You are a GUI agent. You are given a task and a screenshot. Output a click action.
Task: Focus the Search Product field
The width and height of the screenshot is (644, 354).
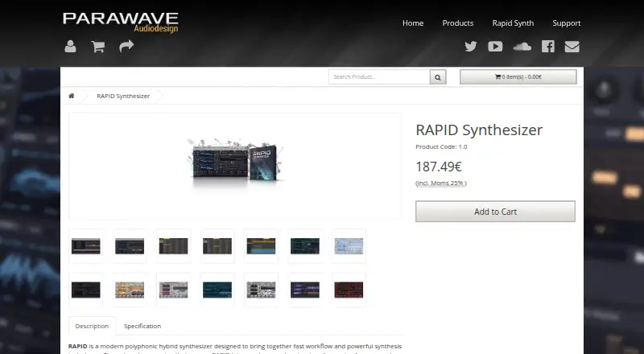379,76
